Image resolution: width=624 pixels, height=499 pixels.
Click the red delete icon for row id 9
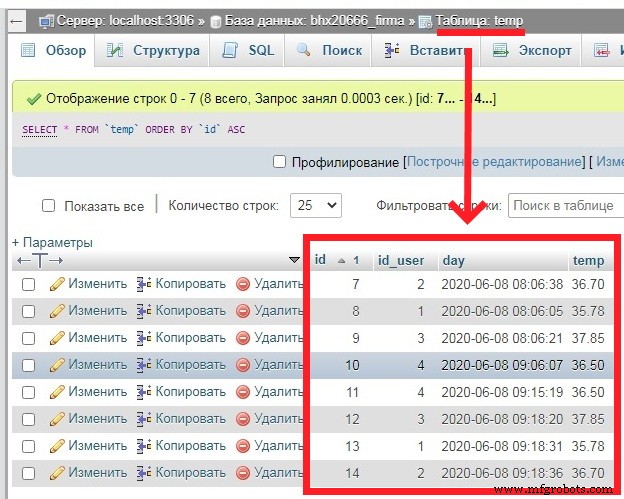click(243, 338)
